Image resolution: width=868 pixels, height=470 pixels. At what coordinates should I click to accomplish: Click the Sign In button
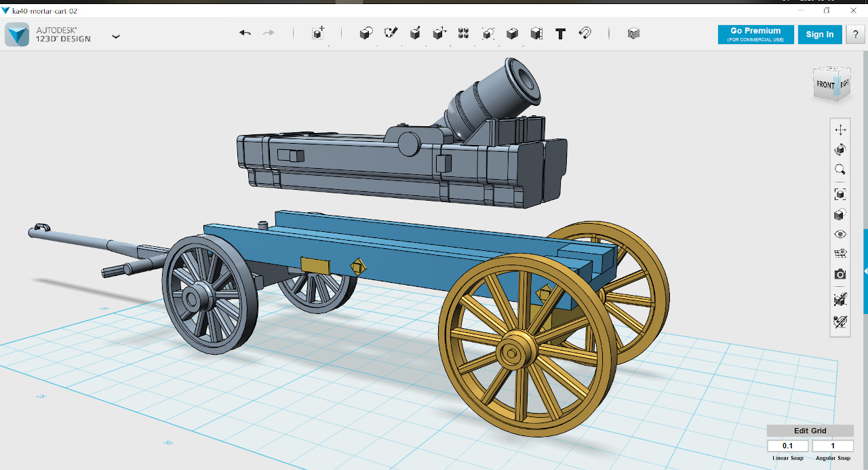(x=820, y=35)
